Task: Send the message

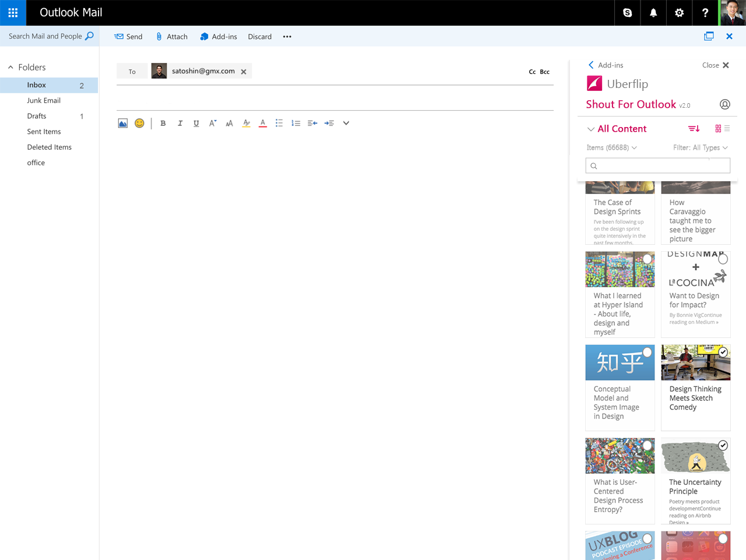Action: 128,37
